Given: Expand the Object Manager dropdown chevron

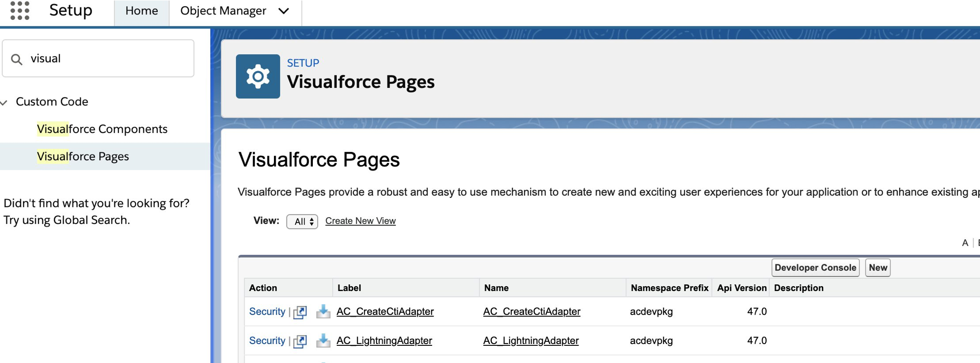Looking at the screenshot, I should point(283,11).
